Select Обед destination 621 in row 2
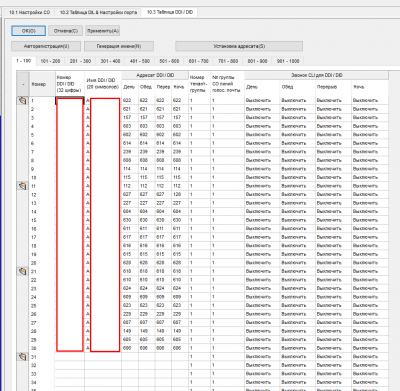This screenshot has height=391, width=400. [x=146, y=109]
